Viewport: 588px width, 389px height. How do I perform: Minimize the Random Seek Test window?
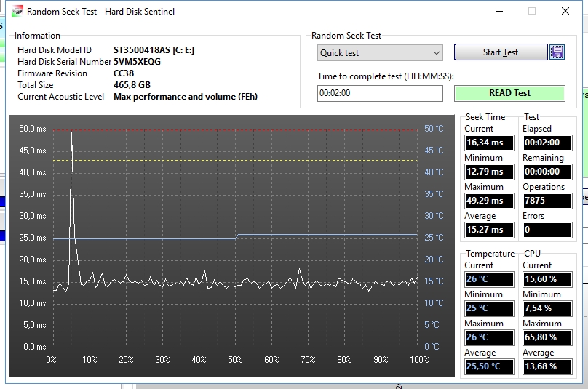[499, 11]
